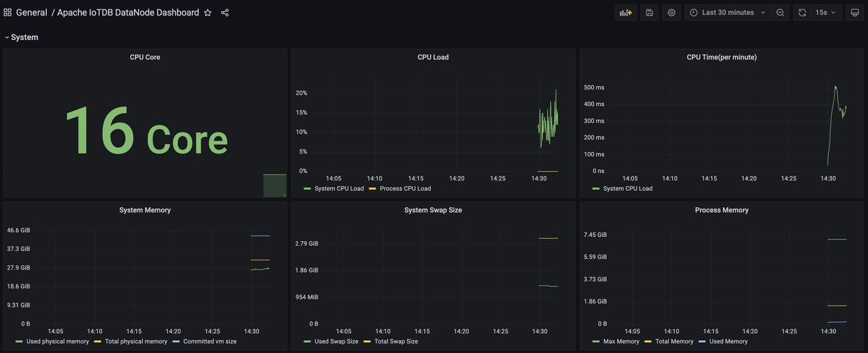The image size is (868, 353).
Task: Share the dashboard via share icon
Action: click(x=224, y=12)
